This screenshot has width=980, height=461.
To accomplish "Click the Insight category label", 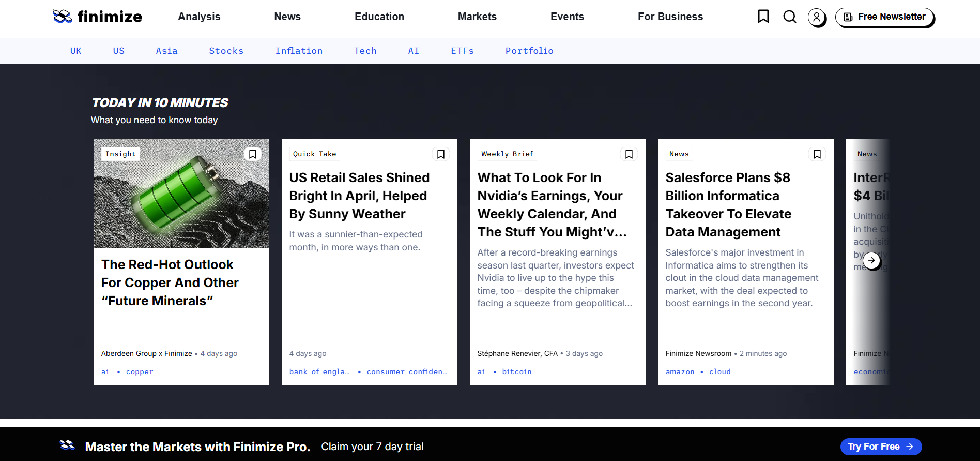I will point(120,154).
